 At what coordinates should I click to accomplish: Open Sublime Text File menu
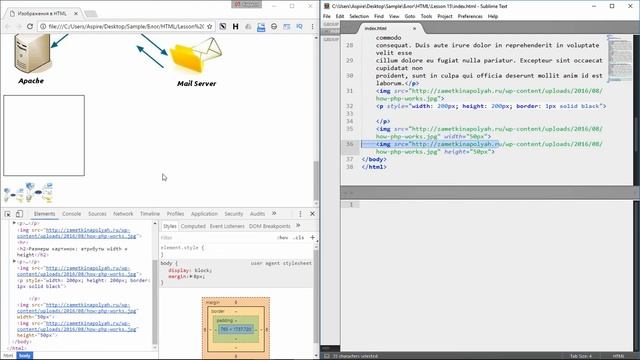click(x=327, y=16)
